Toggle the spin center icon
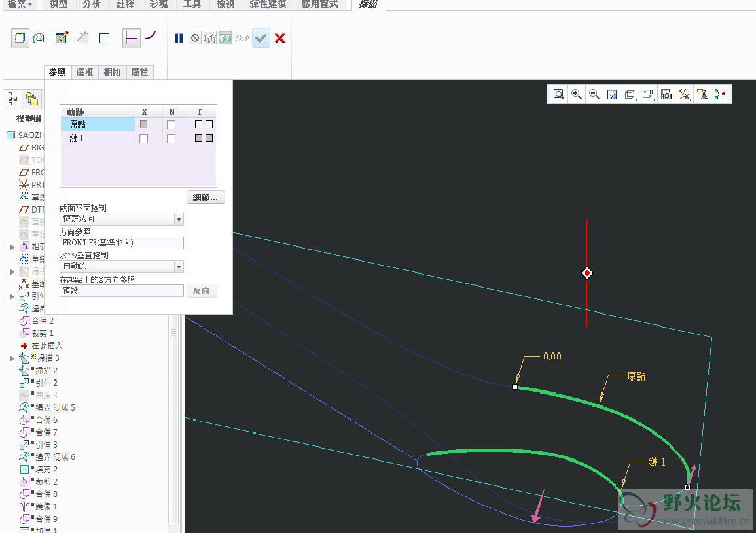The width and height of the screenshot is (756, 533). pos(720,94)
